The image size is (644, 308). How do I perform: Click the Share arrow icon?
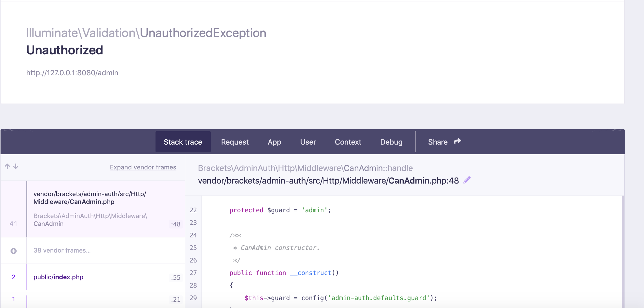tap(457, 141)
